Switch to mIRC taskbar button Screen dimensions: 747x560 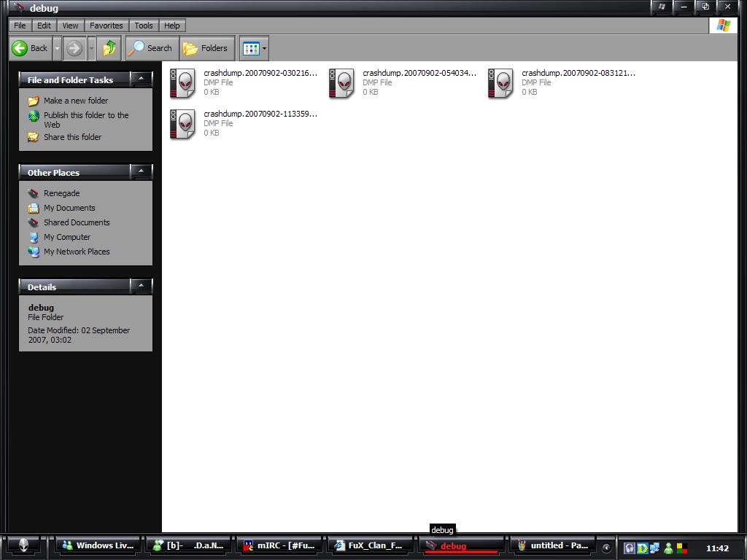click(279, 545)
